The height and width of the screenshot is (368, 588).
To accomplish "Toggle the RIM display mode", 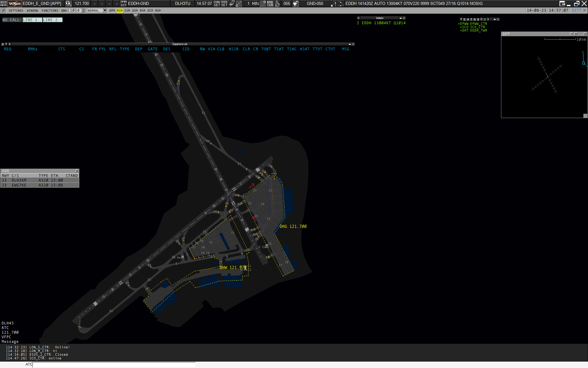I will point(120,10).
